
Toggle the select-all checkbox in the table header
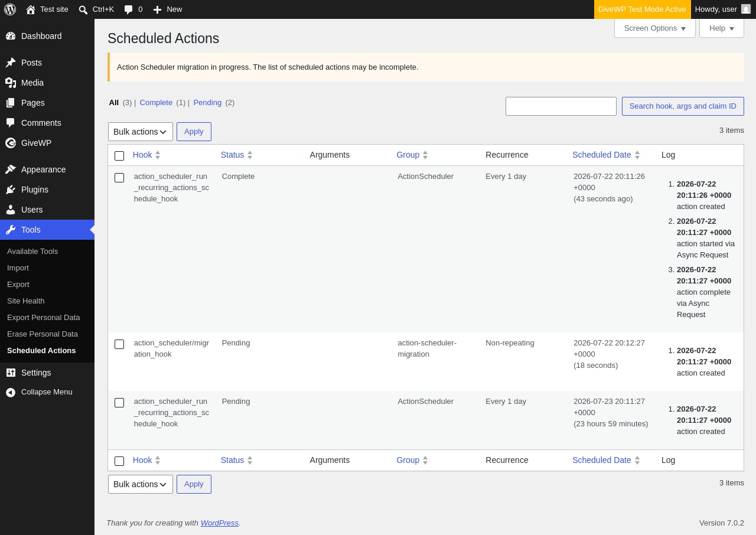coord(119,156)
